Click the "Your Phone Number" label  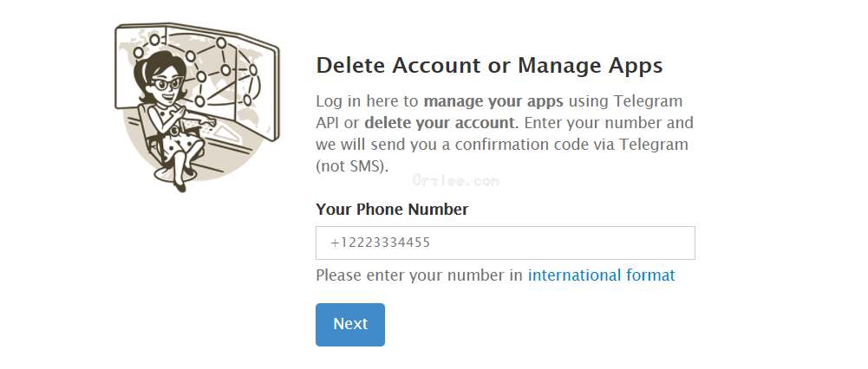point(392,209)
